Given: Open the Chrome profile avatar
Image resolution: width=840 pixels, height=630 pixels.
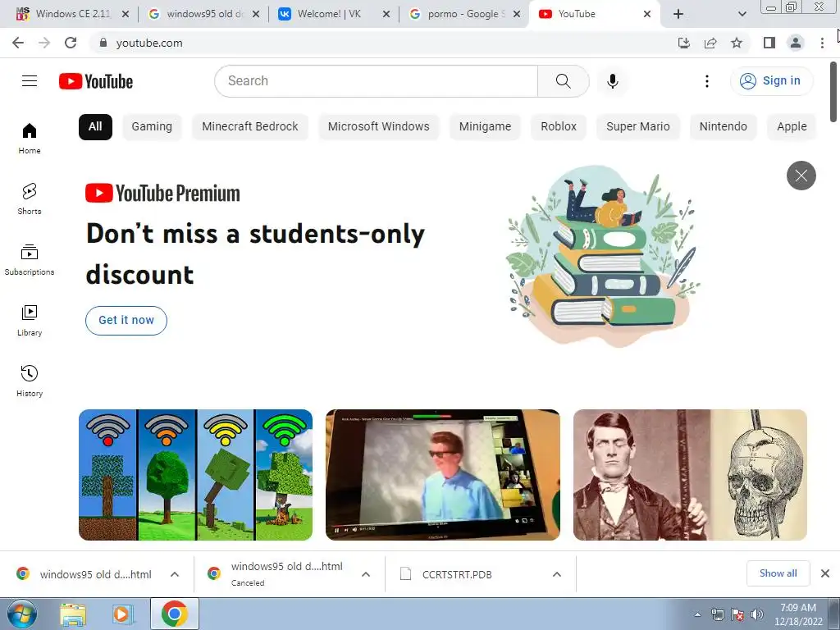Looking at the screenshot, I should [796, 43].
